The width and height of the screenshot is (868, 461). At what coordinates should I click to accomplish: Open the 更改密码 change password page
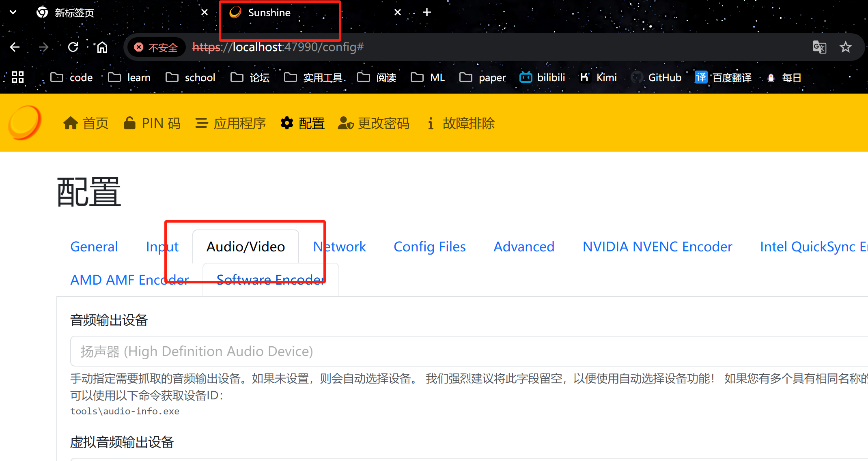pyautogui.click(x=374, y=123)
